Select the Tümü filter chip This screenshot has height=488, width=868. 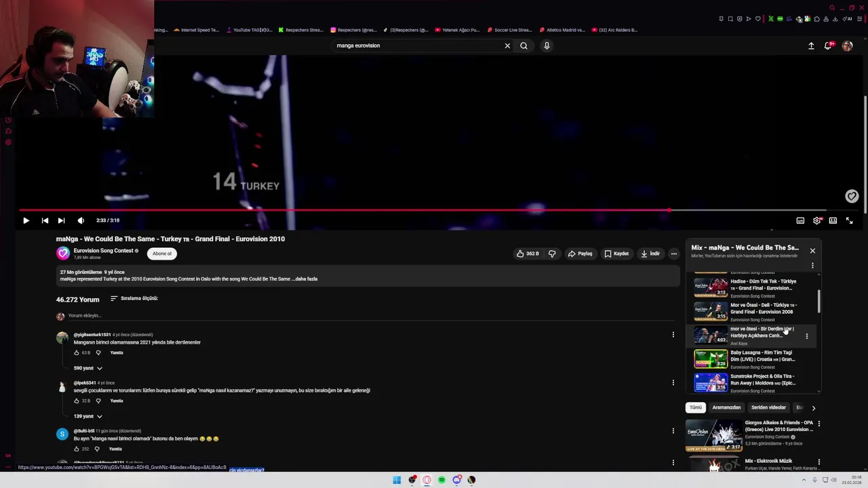click(x=696, y=407)
